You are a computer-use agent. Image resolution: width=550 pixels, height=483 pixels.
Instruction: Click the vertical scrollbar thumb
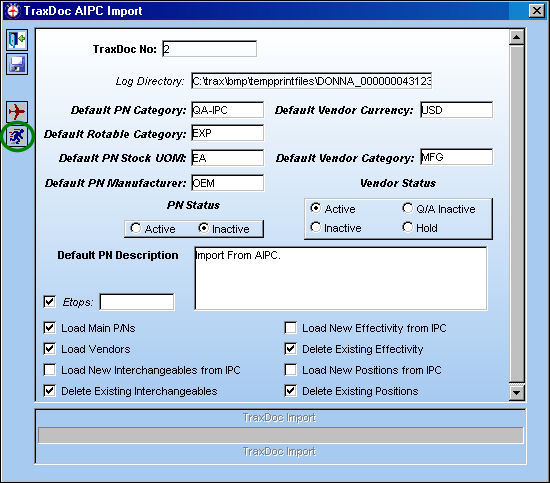click(516, 214)
